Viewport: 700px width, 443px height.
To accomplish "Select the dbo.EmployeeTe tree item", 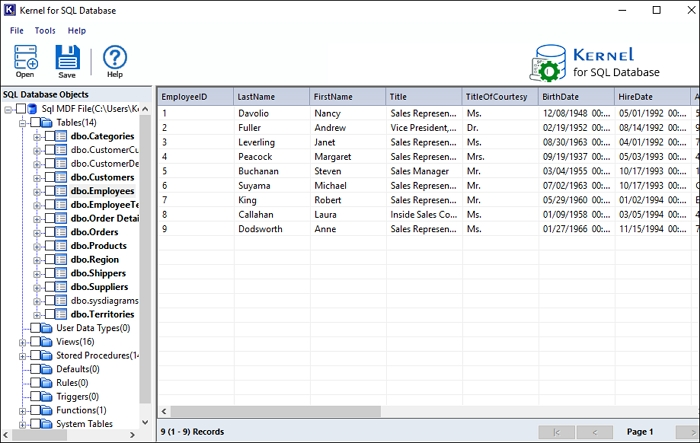I will click(104, 205).
